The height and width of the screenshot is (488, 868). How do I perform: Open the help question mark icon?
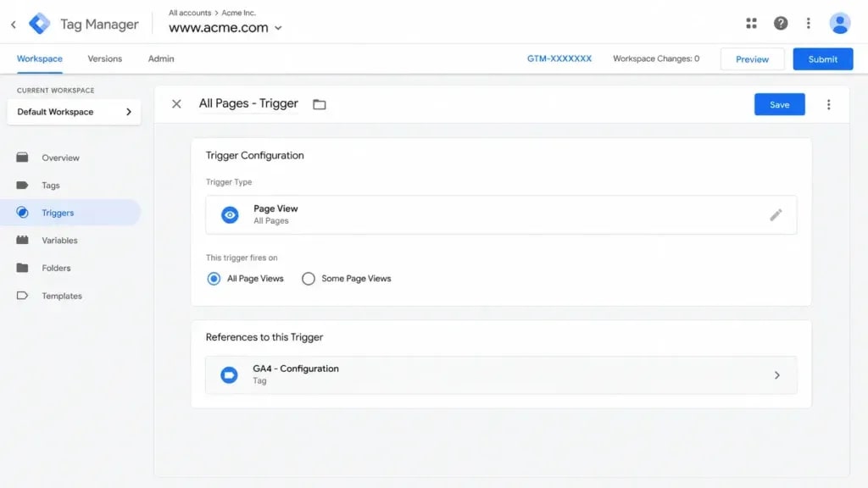(x=781, y=23)
